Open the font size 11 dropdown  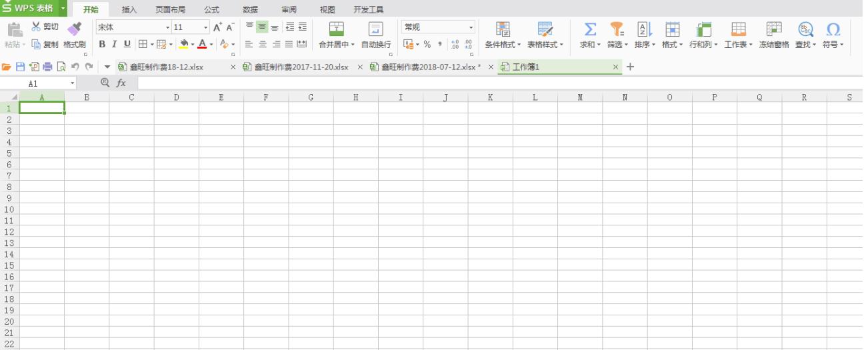205,27
